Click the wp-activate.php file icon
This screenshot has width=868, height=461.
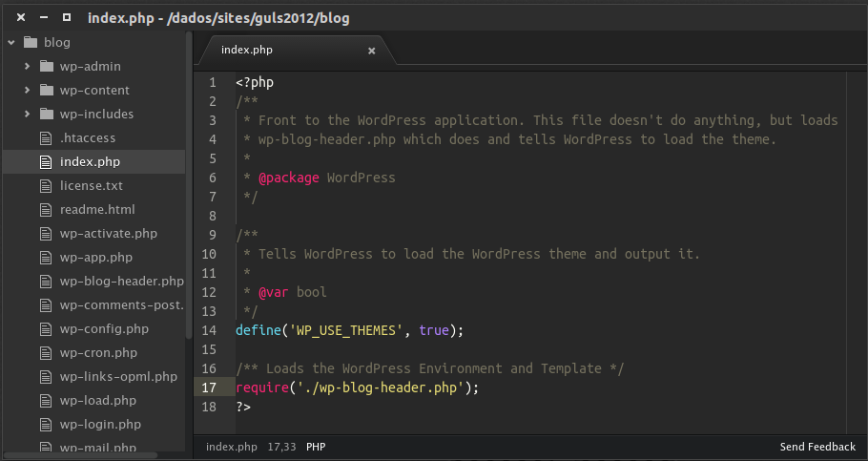46,233
